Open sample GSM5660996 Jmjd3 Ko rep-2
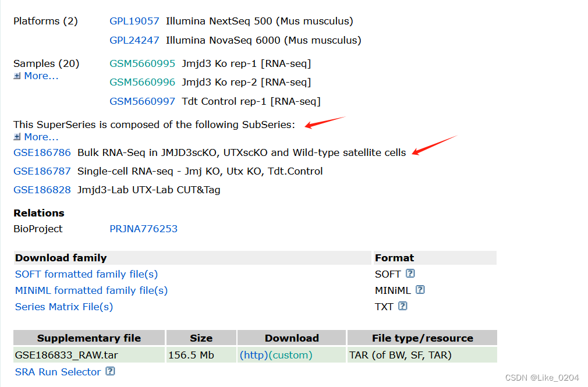 142,82
